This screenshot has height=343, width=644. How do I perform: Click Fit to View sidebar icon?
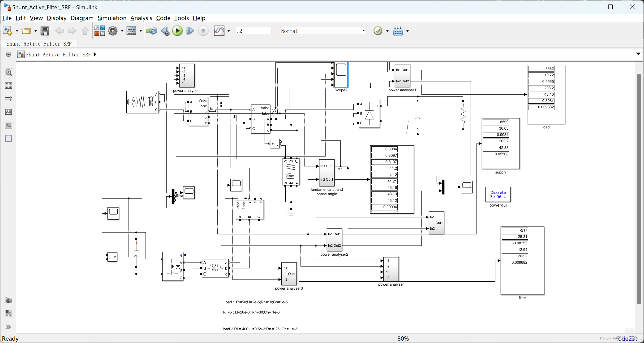point(9,85)
